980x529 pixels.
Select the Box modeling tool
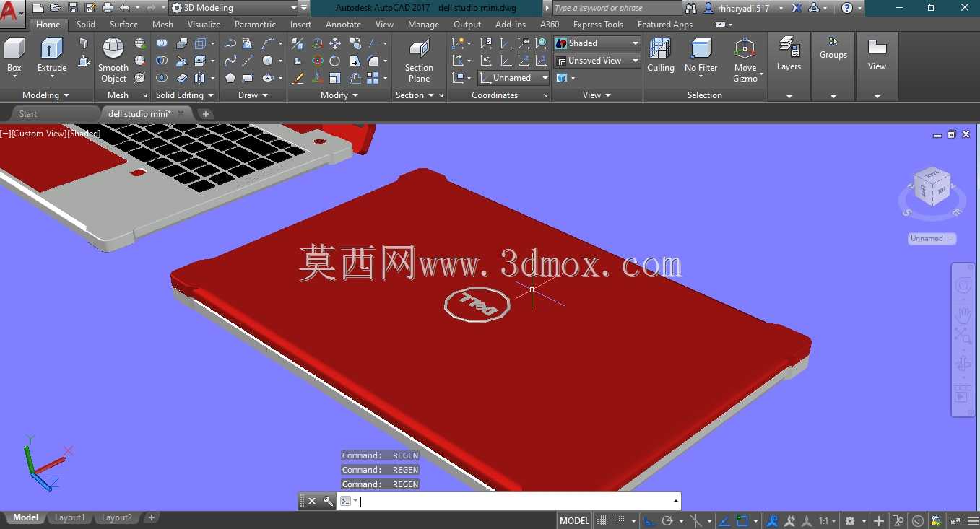pyautogui.click(x=14, y=56)
